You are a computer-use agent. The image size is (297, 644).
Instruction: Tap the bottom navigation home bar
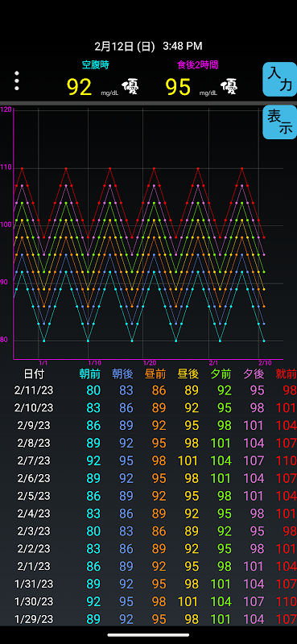(148, 635)
